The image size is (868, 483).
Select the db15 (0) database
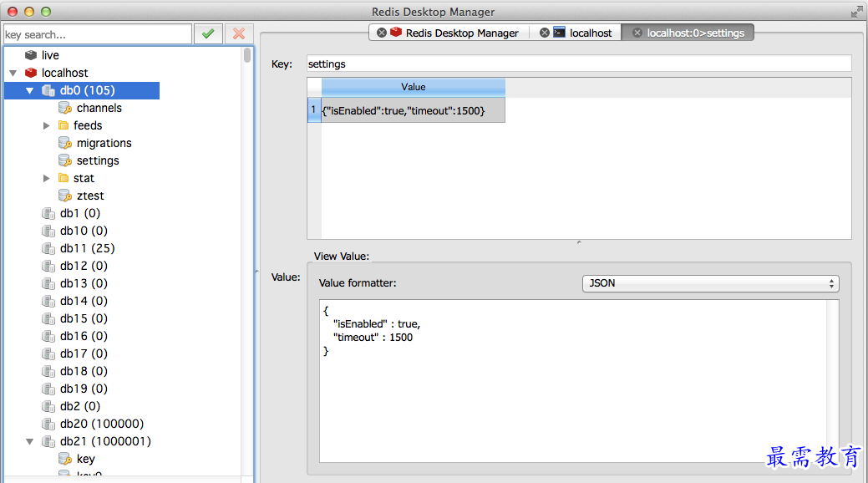click(84, 318)
